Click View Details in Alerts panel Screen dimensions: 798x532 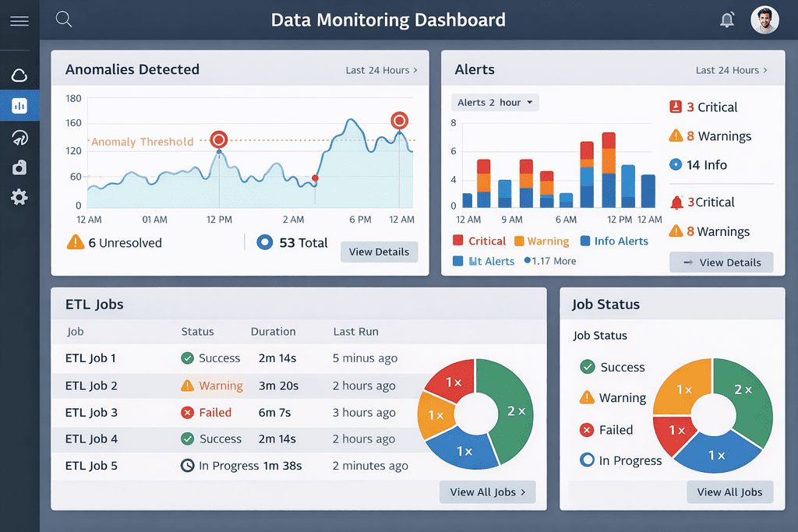tap(721, 262)
